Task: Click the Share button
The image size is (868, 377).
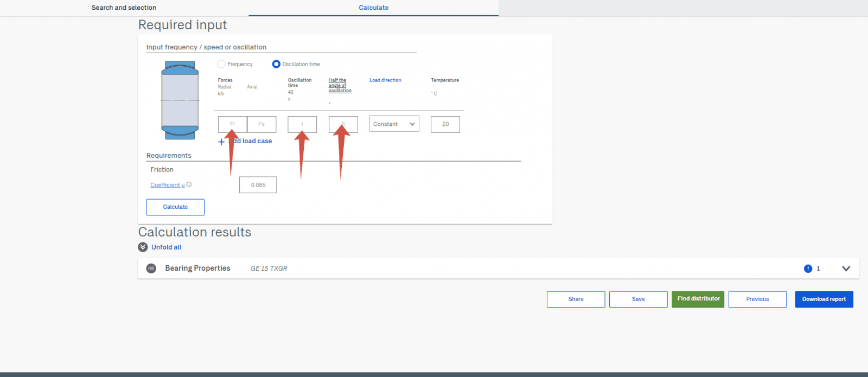Action: pyautogui.click(x=576, y=299)
